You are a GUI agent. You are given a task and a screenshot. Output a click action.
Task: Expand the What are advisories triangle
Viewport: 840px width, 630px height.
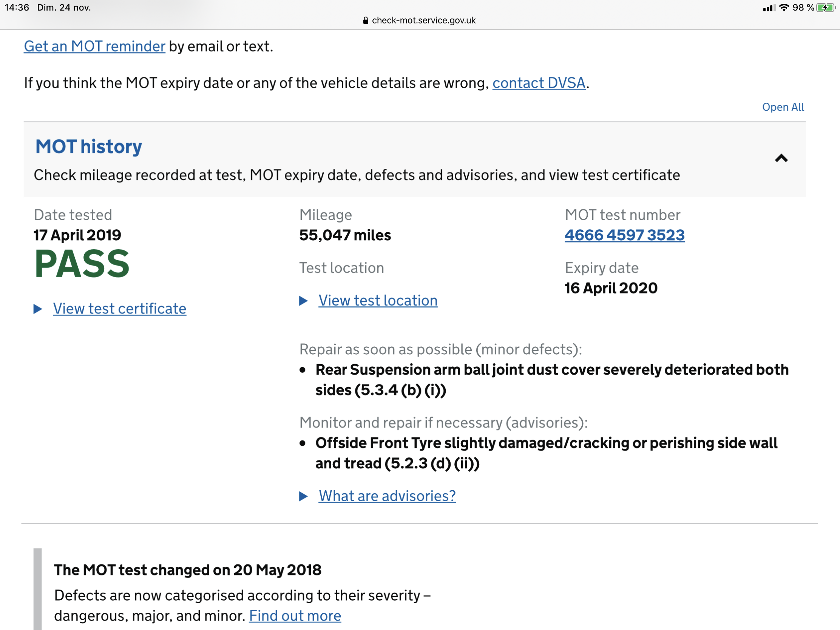pos(303,496)
